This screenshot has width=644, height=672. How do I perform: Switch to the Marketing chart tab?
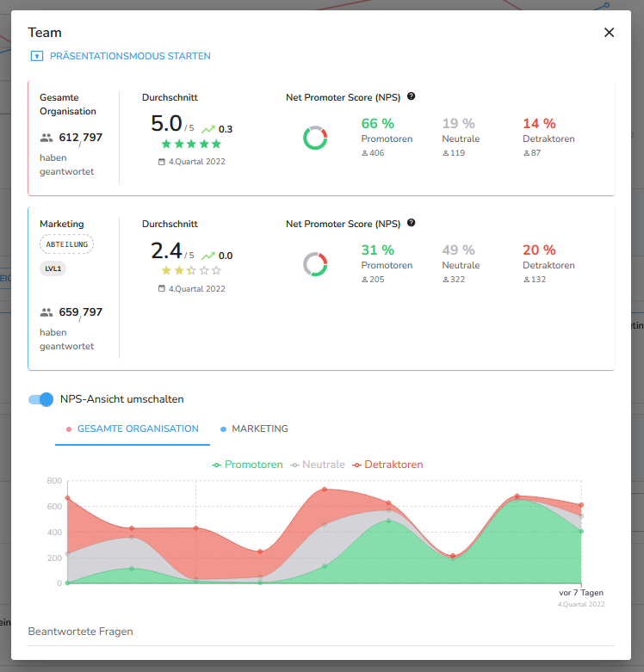pos(254,428)
